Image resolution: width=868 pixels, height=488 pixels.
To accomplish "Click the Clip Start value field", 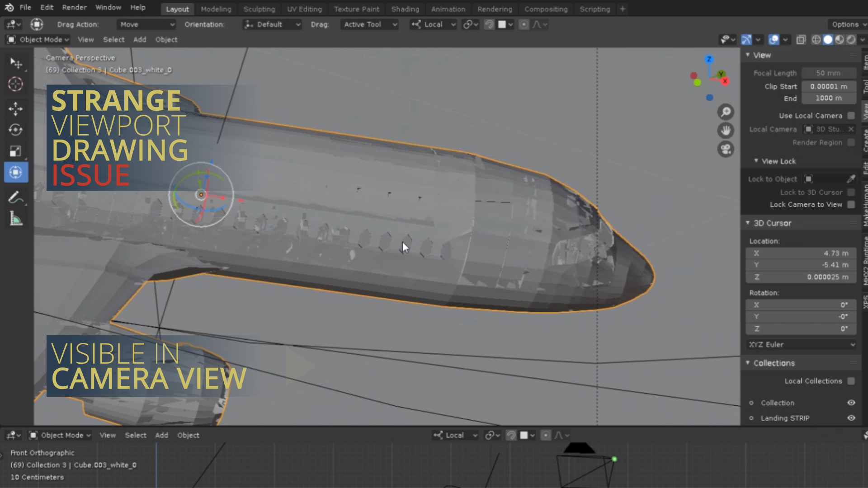I will click(829, 86).
